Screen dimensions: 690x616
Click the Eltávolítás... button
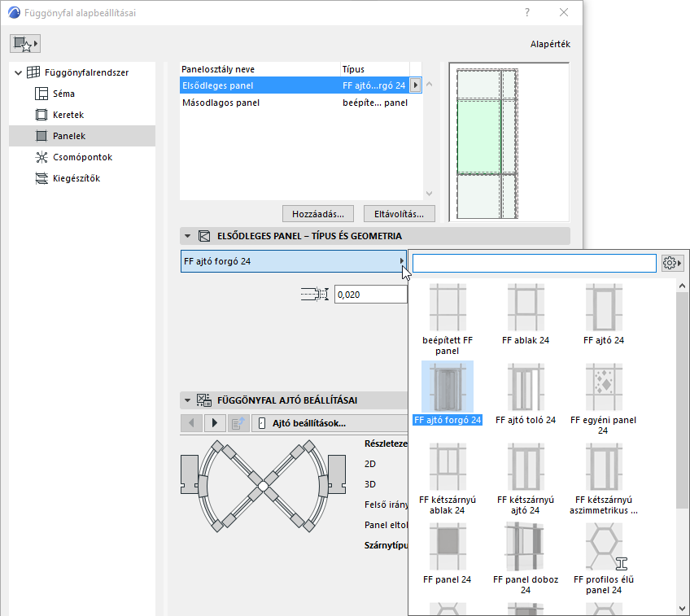tap(400, 214)
